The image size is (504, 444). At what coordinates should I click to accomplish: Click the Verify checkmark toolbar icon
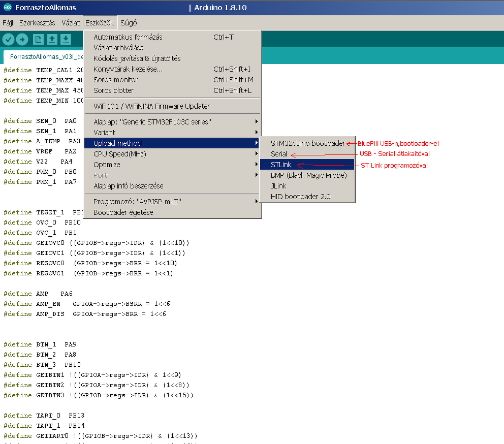[8, 40]
